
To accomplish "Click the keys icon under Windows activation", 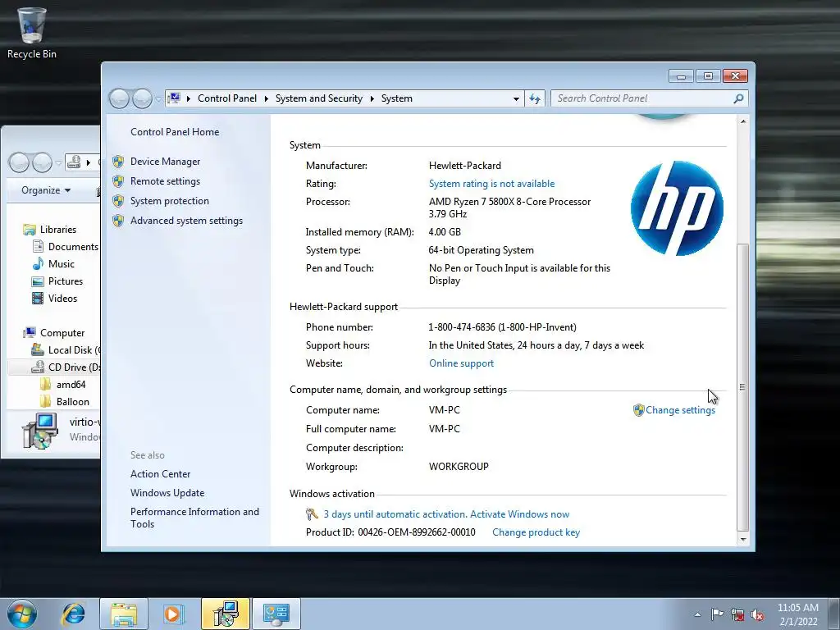I will pyautogui.click(x=312, y=514).
